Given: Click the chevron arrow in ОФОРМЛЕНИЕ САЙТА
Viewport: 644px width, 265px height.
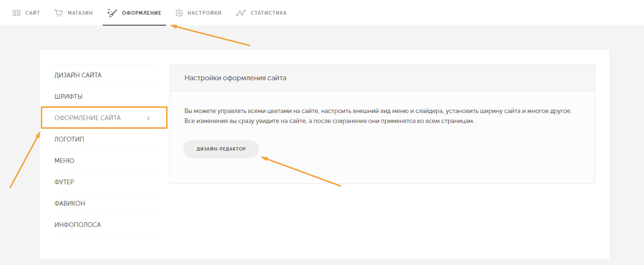Looking at the screenshot, I should (x=148, y=118).
